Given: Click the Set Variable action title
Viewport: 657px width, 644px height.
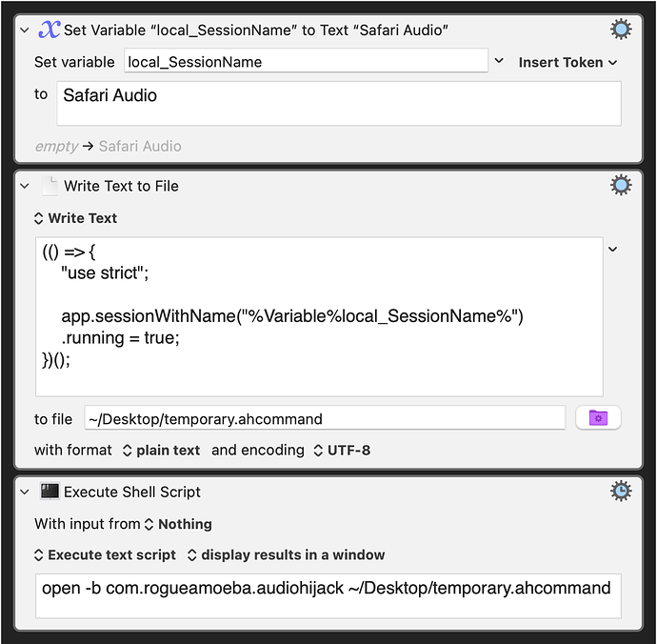Looking at the screenshot, I should (255, 30).
